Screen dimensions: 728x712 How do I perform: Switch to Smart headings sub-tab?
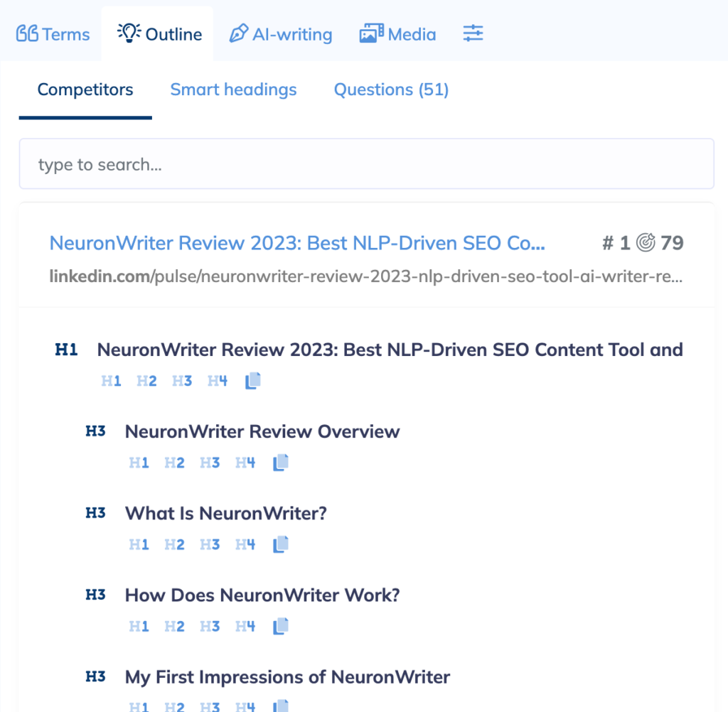click(x=233, y=90)
